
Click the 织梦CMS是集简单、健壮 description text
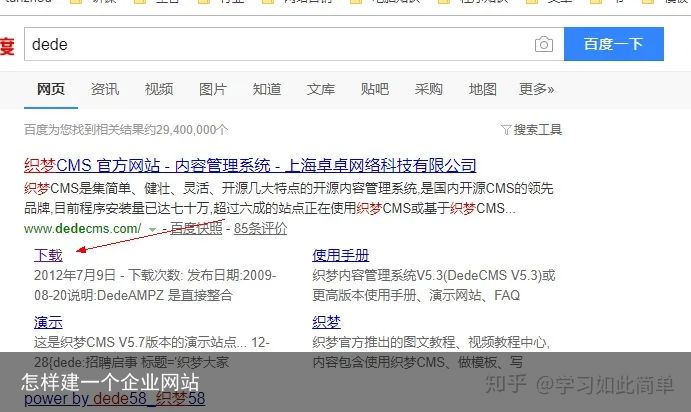click(x=289, y=198)
